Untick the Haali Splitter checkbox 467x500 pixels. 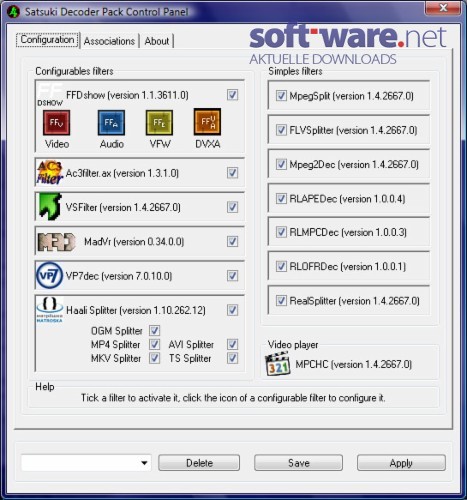[x=232, y=310]
